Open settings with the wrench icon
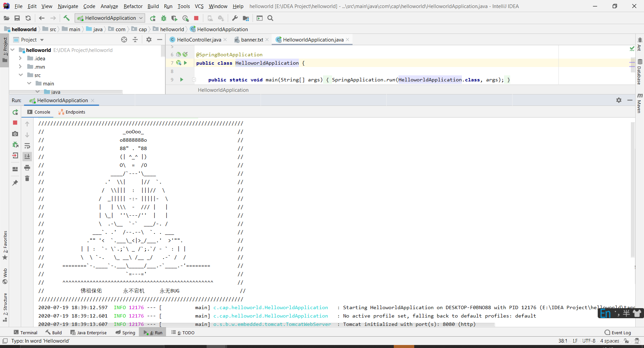The width and height of the screenshot is (644, 348). point(235,18)
